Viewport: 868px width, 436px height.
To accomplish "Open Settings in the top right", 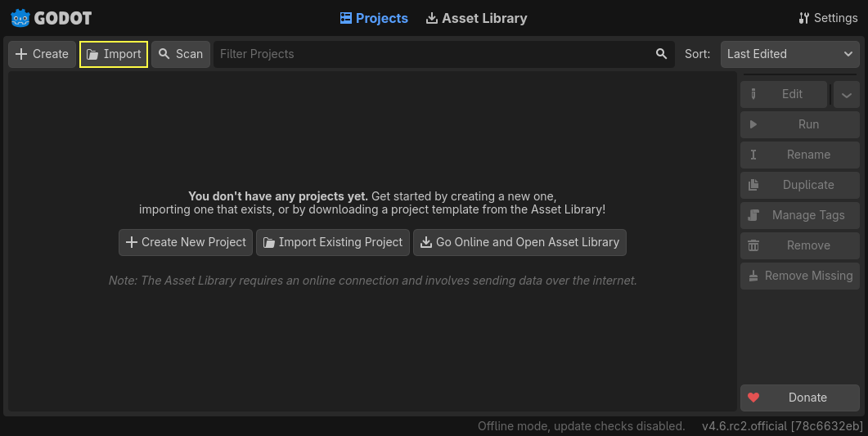I will click(828, 18).
